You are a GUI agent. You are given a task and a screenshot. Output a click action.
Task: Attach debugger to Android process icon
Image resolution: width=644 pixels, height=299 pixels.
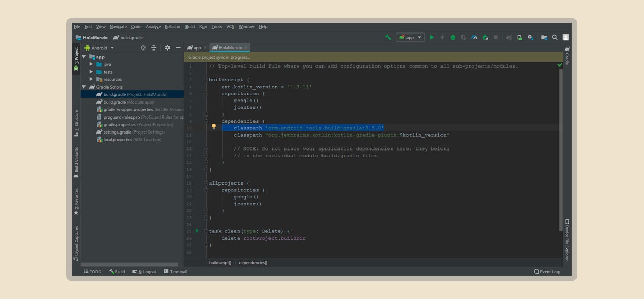[485, 37]
